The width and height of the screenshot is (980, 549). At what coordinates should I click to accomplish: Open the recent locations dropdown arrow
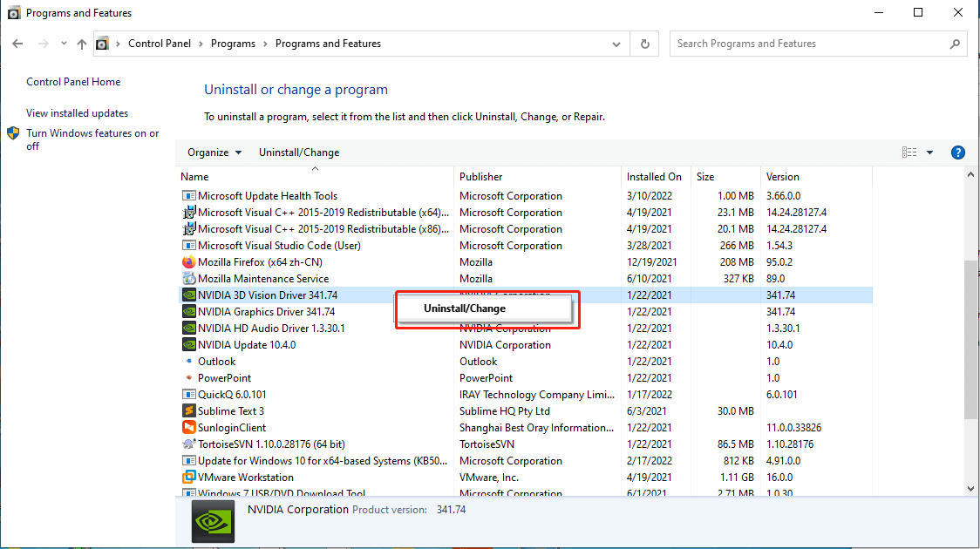click(64, 44)
